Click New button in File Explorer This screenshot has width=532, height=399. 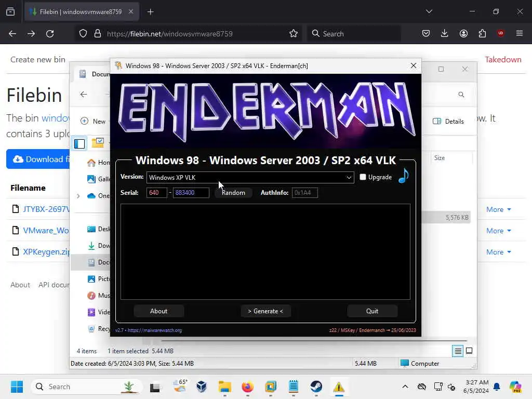[94, 121]
